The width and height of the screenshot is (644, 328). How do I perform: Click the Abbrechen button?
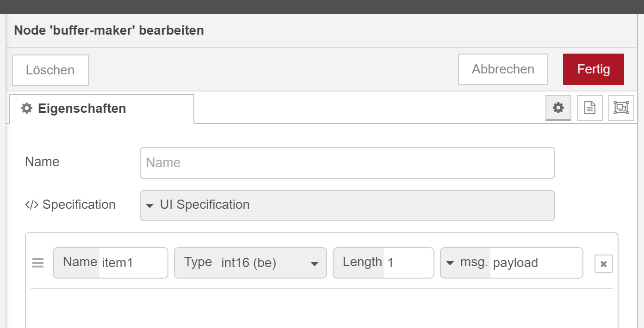[503, 69]
